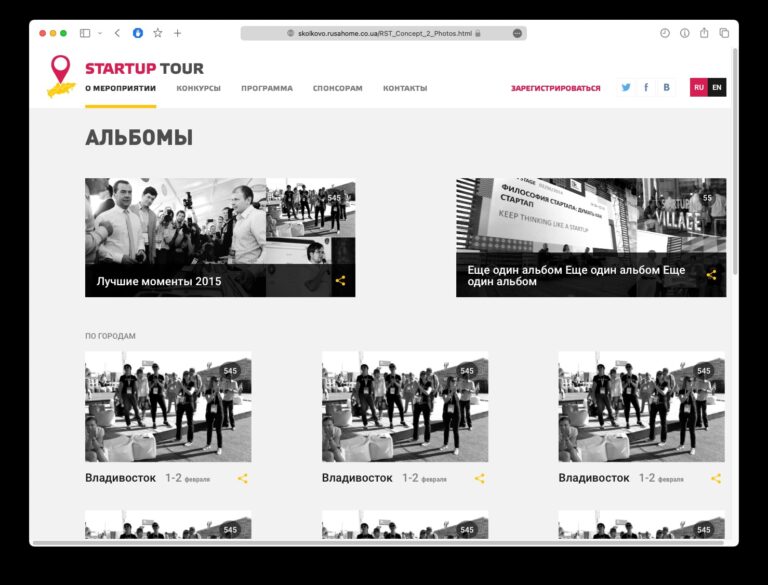Image resolution: width=768 pixels, height=585 pixels.
Task: Click the address bar URL field
Action: click(x=384, y=33)
